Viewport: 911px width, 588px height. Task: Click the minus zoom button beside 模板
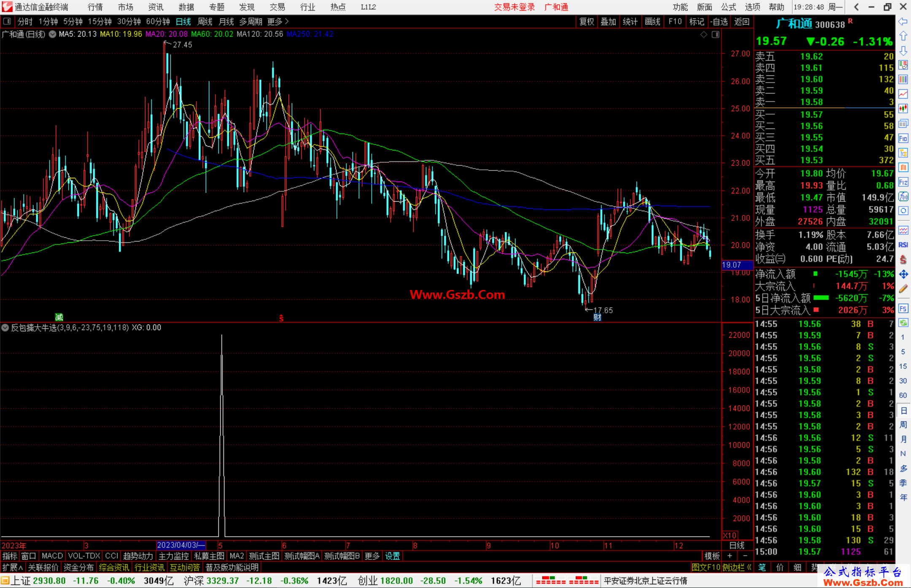point(745,556)
